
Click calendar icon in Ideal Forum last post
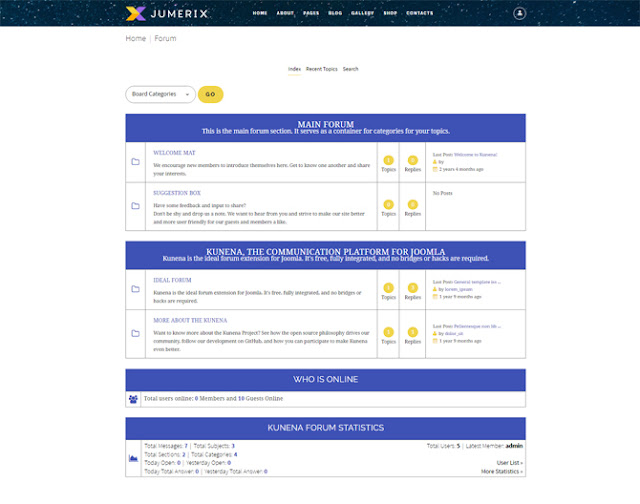tap(435, 296)
